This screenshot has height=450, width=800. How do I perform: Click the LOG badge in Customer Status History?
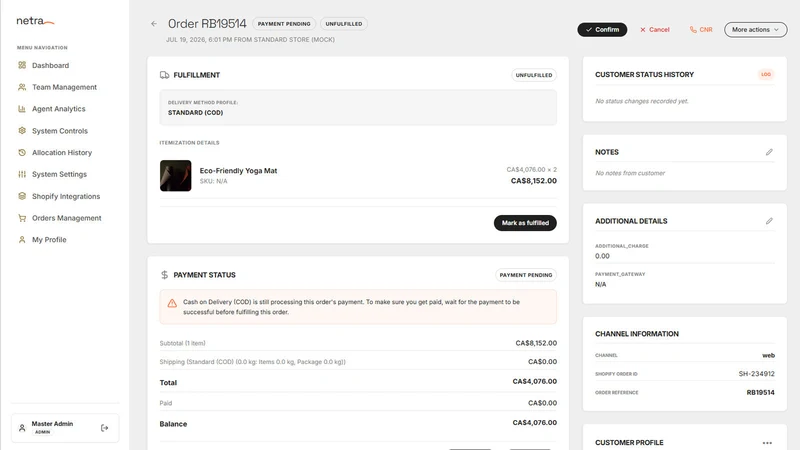[x=766, y=74]
